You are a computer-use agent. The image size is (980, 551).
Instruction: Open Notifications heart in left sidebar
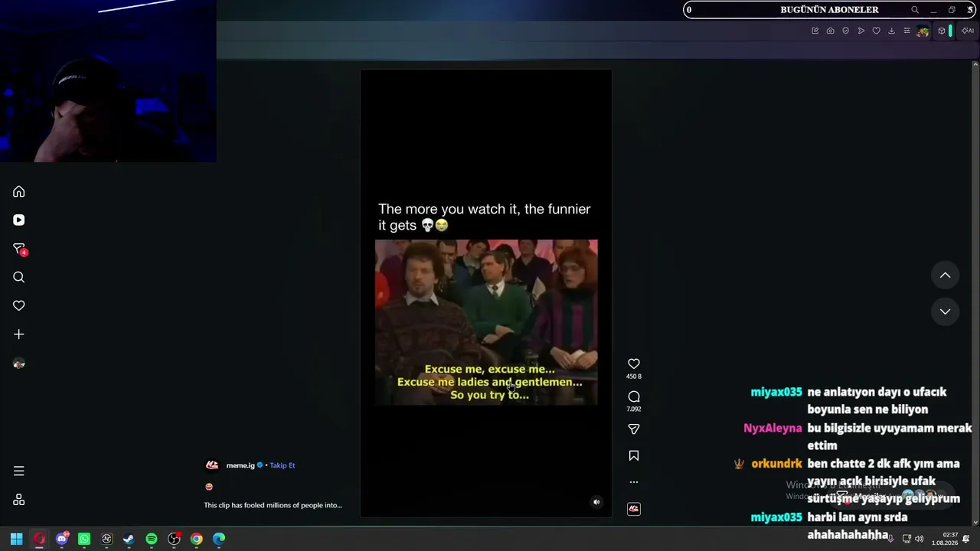click(19, 305)
